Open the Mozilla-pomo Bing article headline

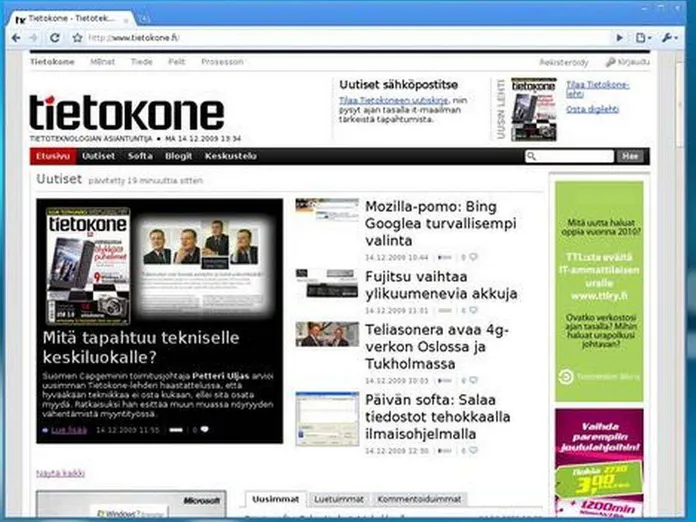click(440, 223)
